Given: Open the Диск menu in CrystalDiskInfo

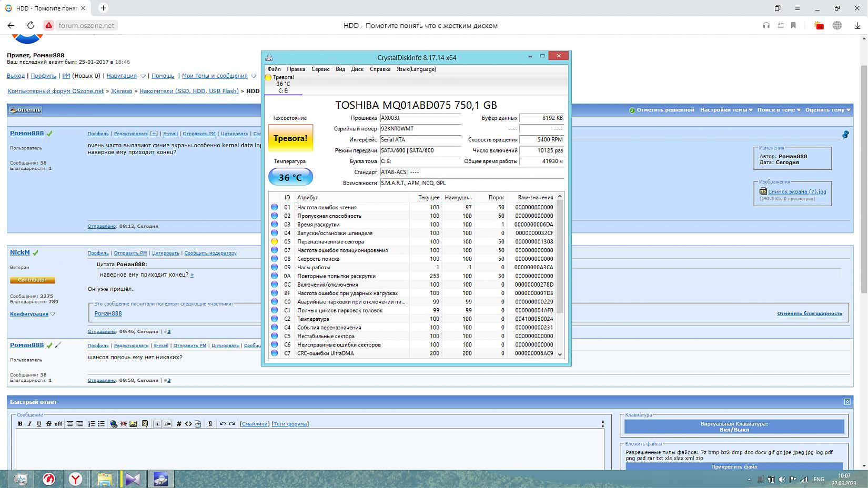Looking at the screenshot, I should point(357,69).
